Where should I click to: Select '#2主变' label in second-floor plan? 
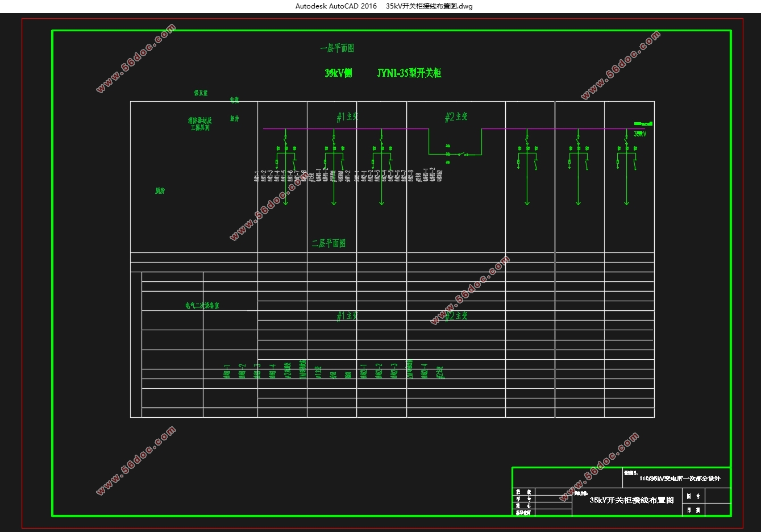tap(456, 315)
